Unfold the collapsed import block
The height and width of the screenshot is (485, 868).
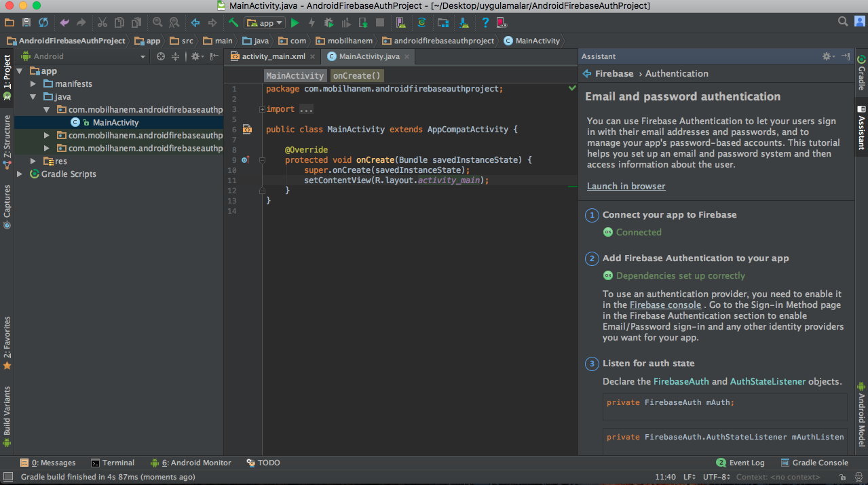click(x=263, y=109)
